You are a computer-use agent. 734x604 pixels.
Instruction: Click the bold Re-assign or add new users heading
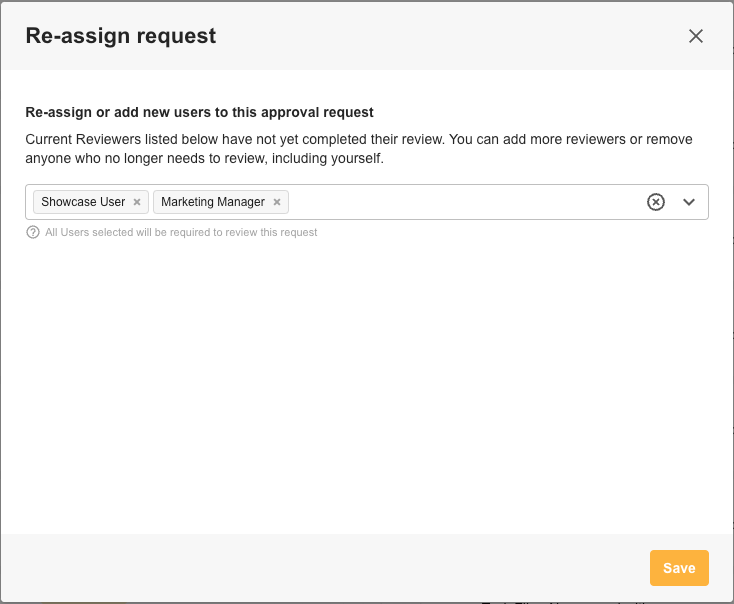pos(200,113)
